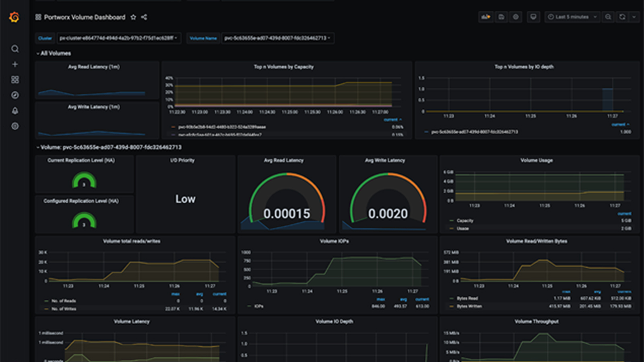Open the Dashboards grid icon in sidebar

click(x=15, y=80)
